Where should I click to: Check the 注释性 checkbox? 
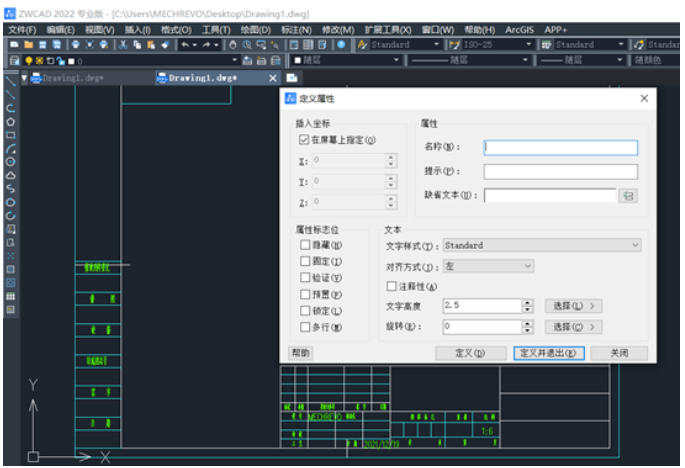391,286
